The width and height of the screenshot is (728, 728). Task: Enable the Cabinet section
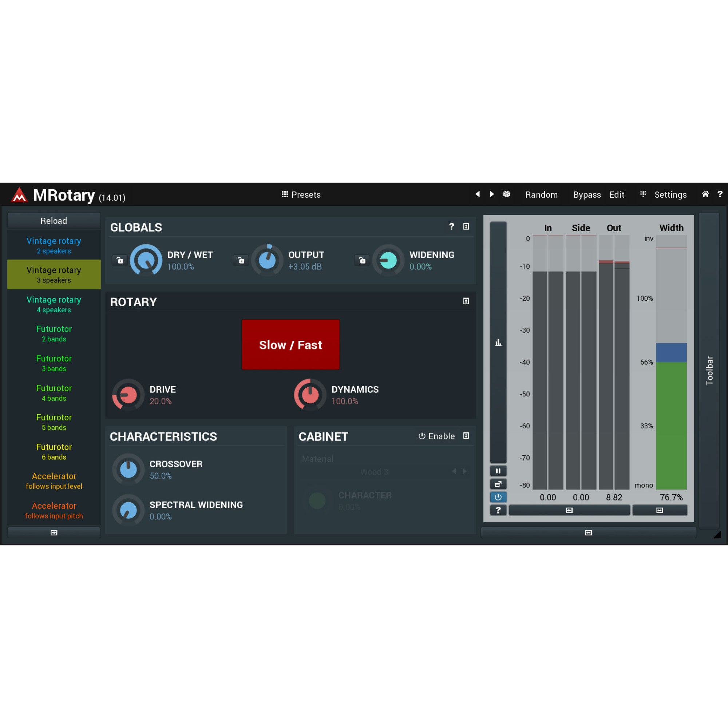[x=436, y=436]
